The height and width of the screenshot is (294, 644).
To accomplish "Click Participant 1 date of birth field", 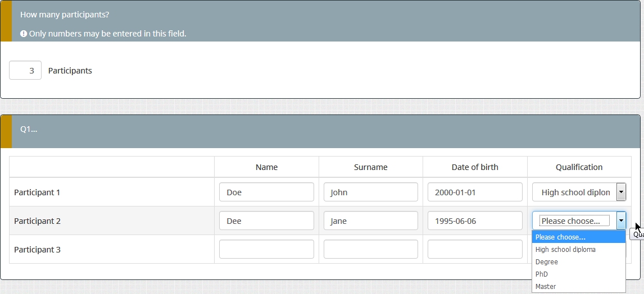I will (475, 192).
